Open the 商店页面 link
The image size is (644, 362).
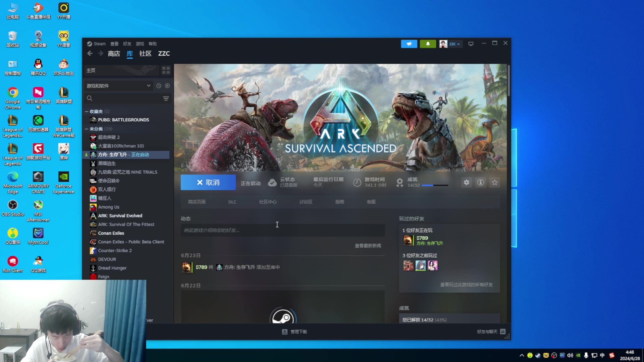197,202
